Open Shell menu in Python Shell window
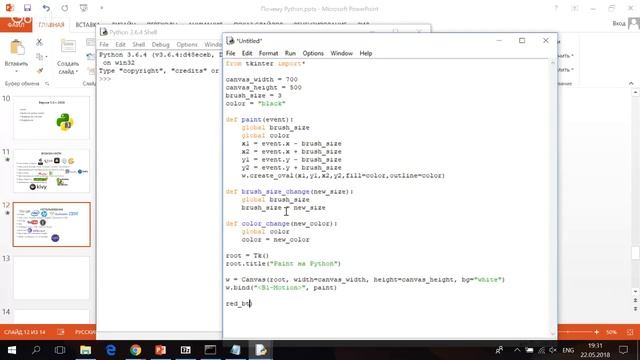The height and width of the screenshot is (360, 640). tap(138, 44)
